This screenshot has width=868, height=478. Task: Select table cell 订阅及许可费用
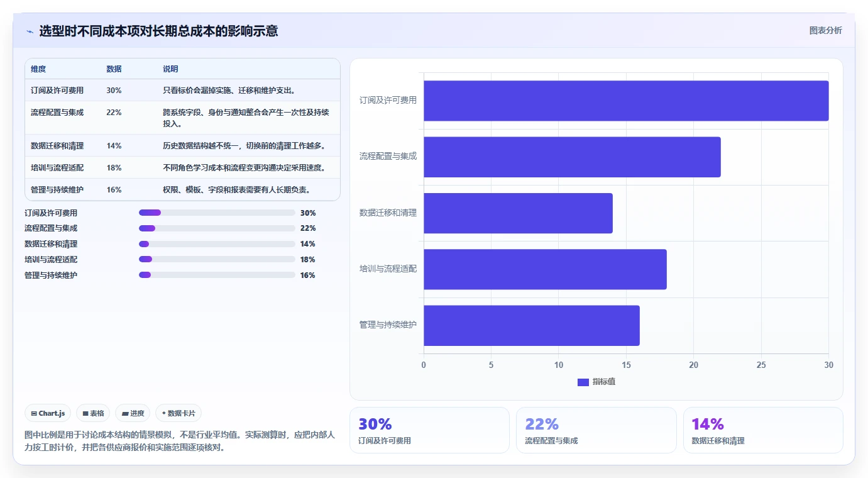(57, 91)
